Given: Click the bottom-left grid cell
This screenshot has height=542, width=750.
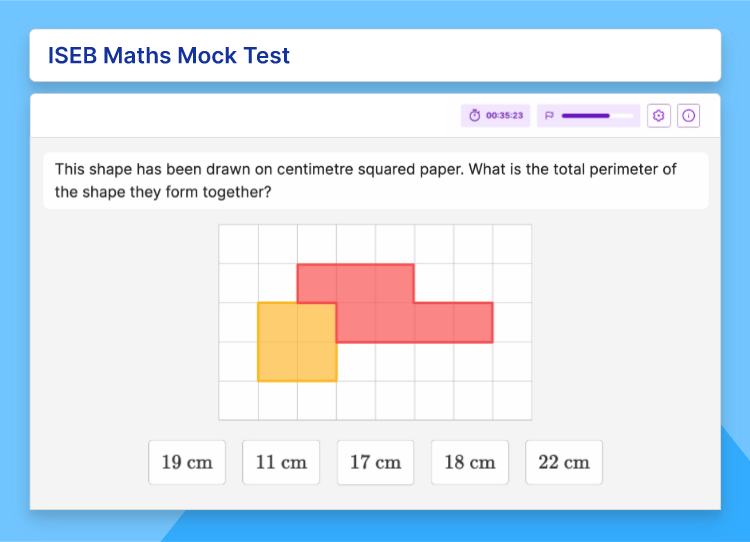Looking at the screenshot, I should 239,401.
